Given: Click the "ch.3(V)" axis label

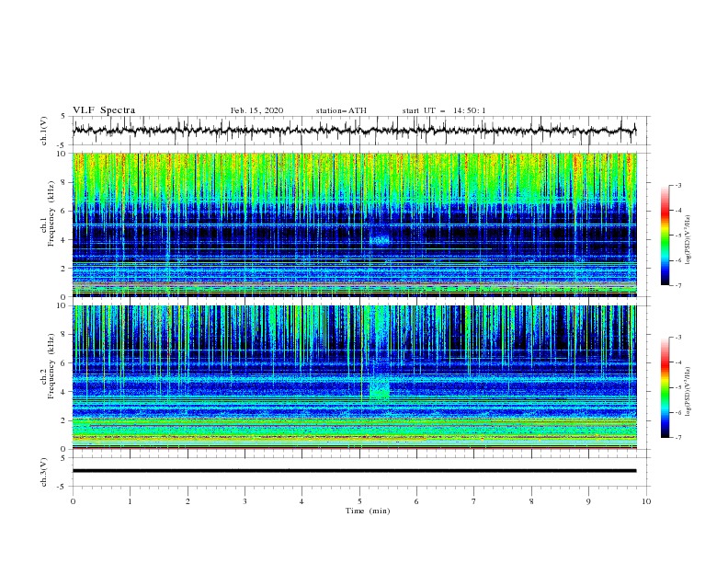Looking at the screenshot, I should tap(44, 472).
